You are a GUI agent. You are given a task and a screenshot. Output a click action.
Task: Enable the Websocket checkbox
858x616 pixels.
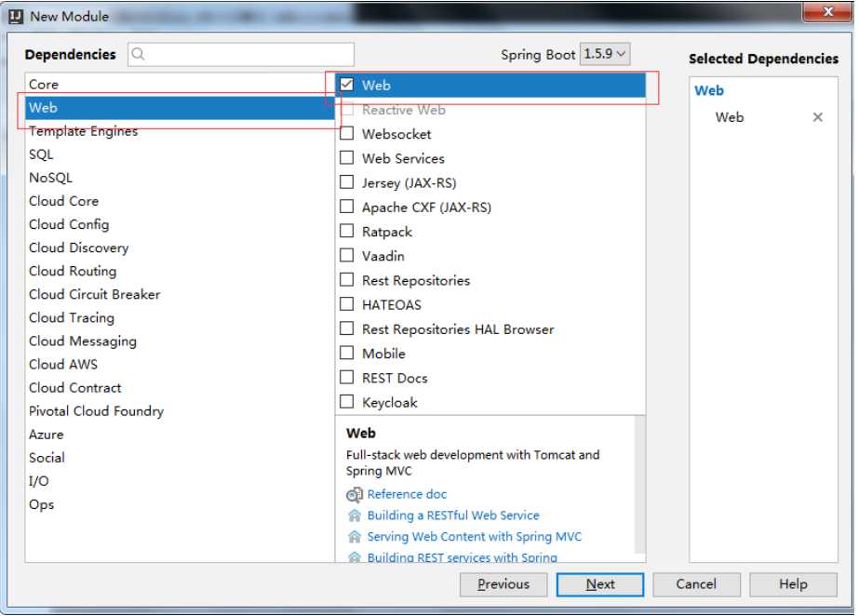click(346, 133)
